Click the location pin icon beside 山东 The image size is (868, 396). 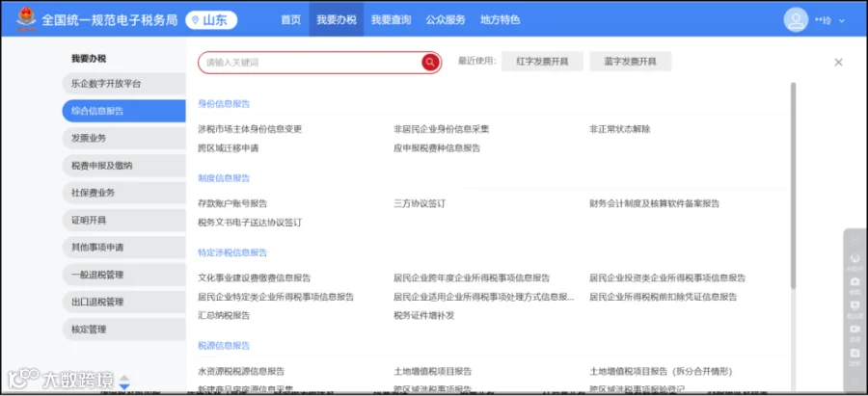click(195, 20)
